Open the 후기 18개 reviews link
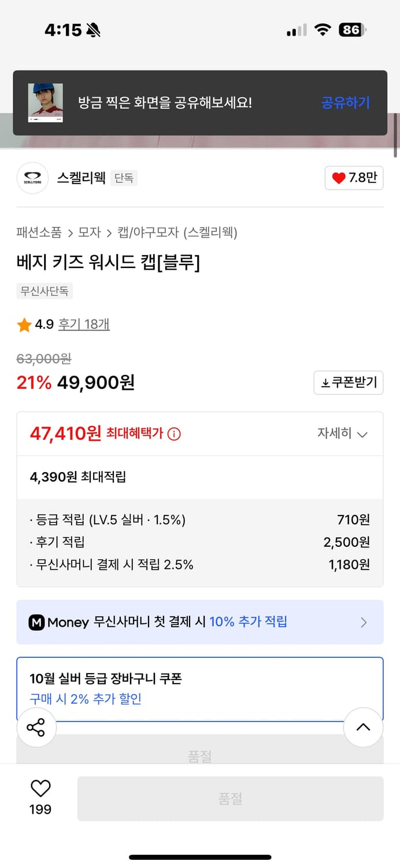Screen dimensions: 400x868 84,325
